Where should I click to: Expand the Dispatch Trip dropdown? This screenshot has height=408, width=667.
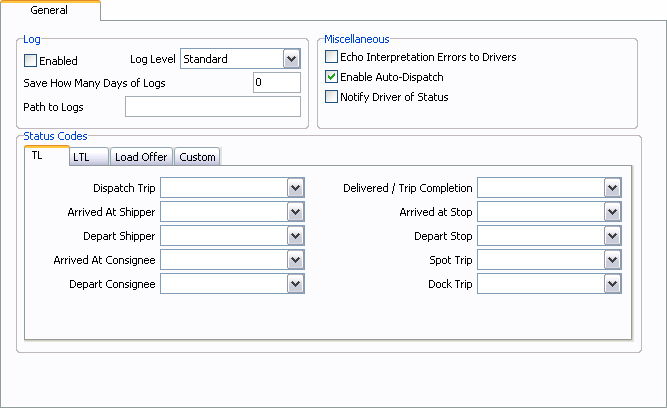(295, 188)
